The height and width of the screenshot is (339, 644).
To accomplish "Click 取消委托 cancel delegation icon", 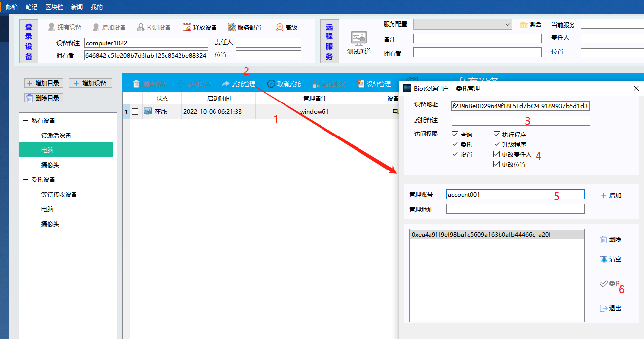I will point(271,84).
